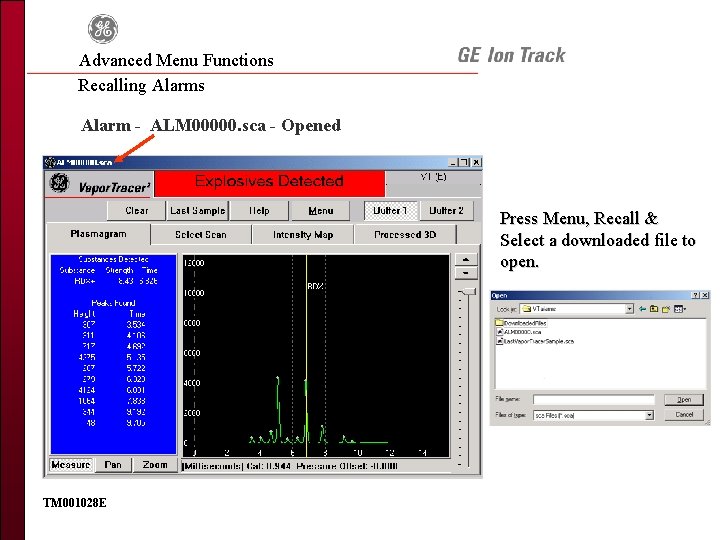Click the Last Sample button

197,211
